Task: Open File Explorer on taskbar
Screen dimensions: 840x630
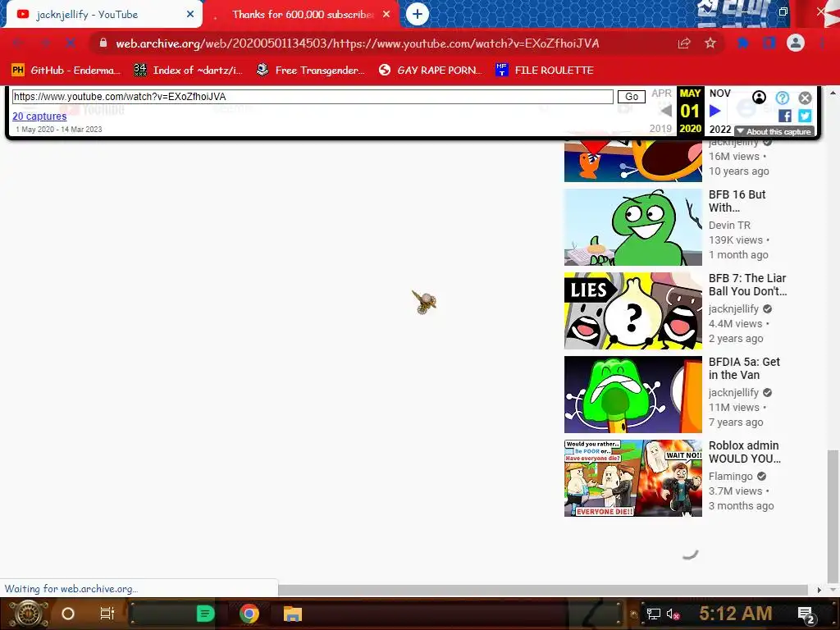Action: pyautogui.click(x=293, y=614)
